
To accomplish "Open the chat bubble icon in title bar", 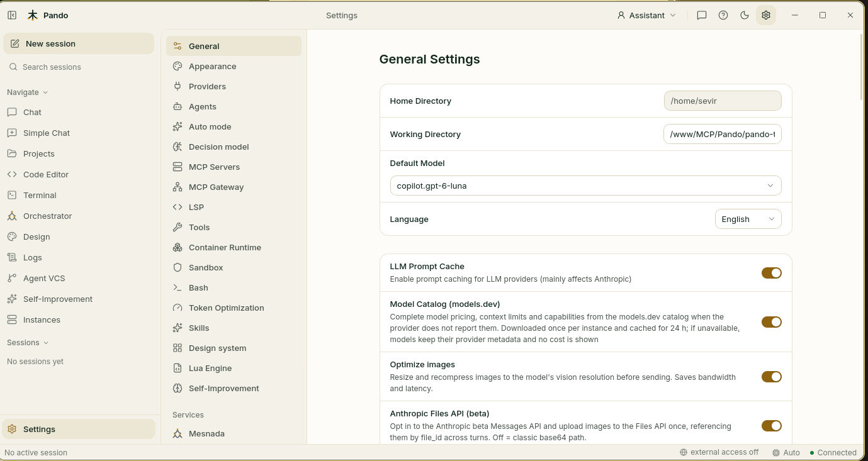I will pos(702,15).
